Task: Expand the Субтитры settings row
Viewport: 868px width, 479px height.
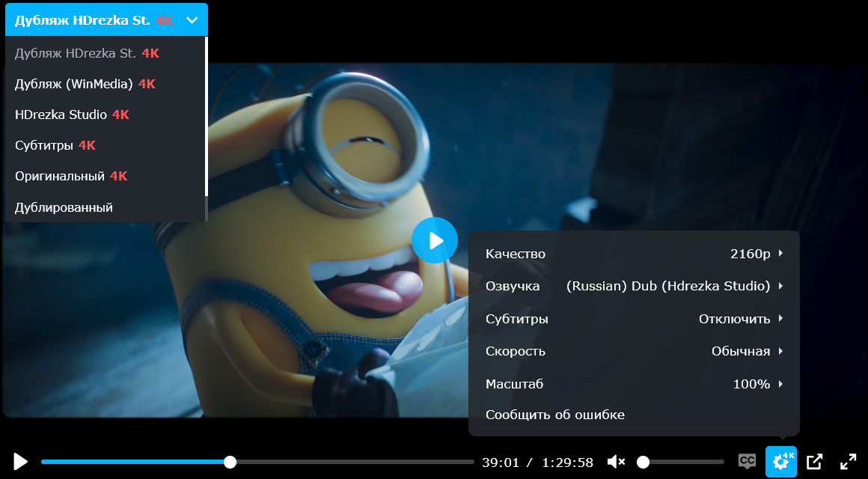Action: [634, 319]
